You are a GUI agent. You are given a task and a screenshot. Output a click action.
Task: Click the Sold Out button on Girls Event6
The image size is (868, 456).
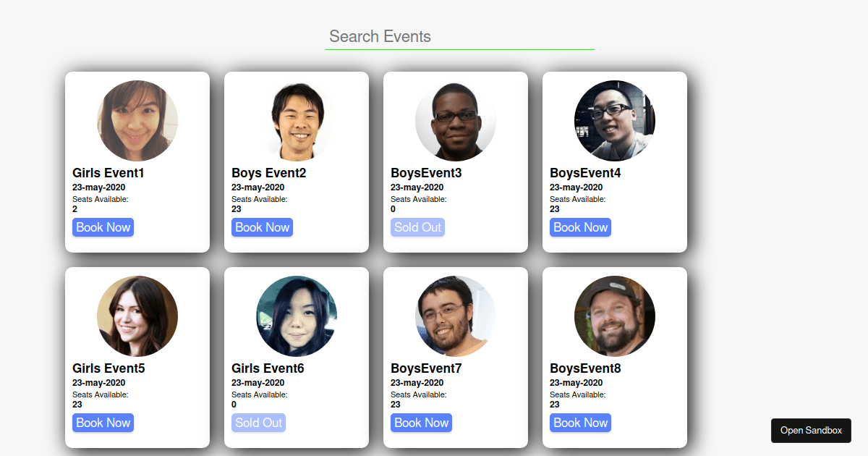tap(258, 422)
